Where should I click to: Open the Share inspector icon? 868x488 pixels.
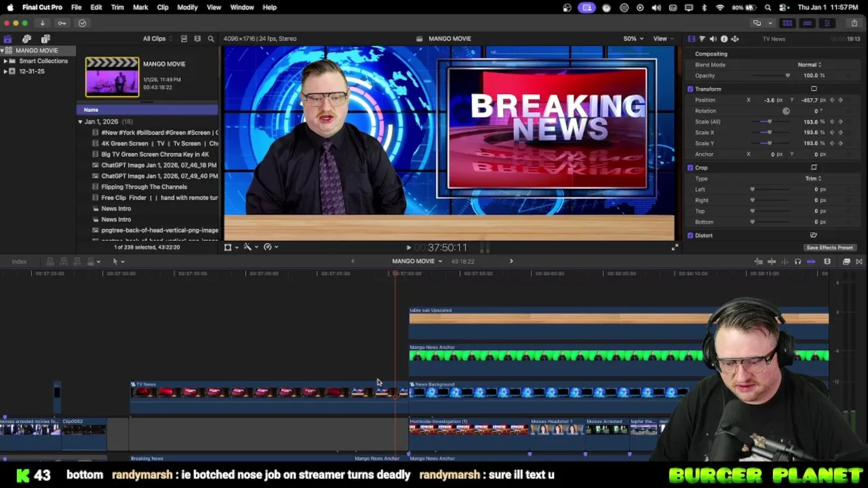734,39
